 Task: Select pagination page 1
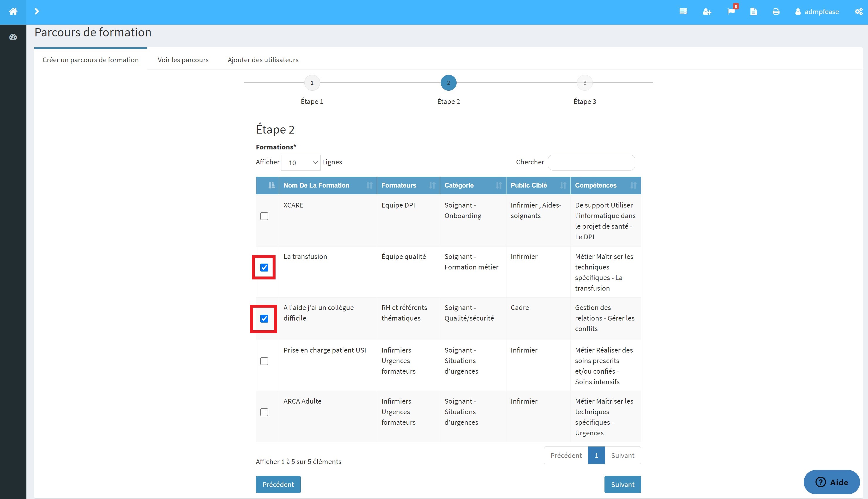(x=596, y=456)
